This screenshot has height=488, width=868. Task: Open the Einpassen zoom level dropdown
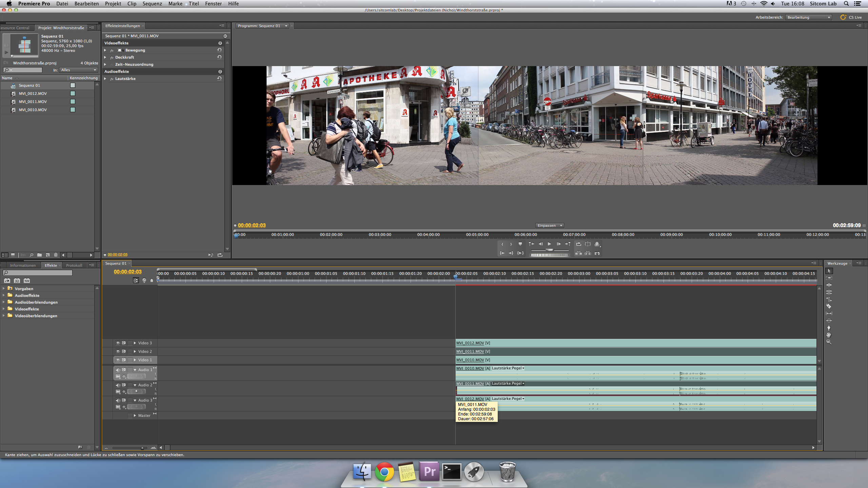point(550,226)
